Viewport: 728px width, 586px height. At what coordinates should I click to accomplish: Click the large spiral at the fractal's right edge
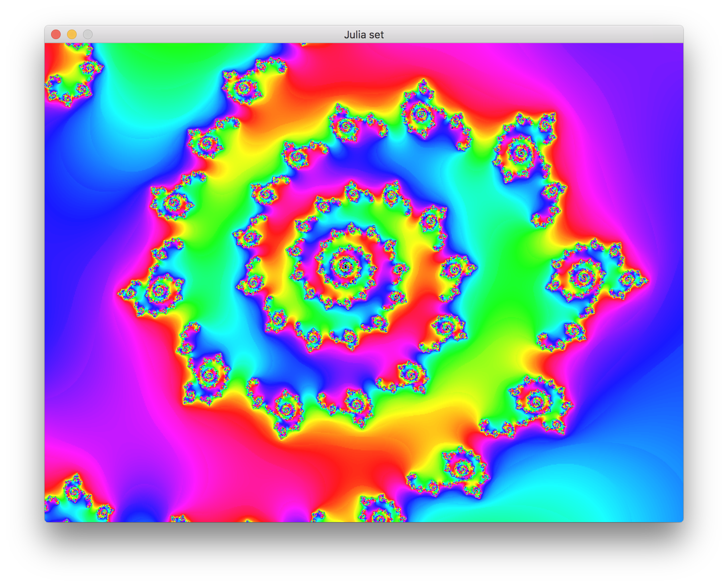583,277
